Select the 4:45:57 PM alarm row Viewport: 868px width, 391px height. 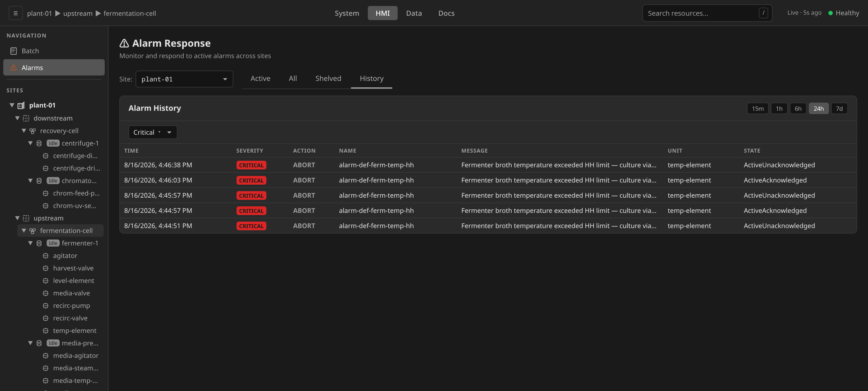[488, 195]
